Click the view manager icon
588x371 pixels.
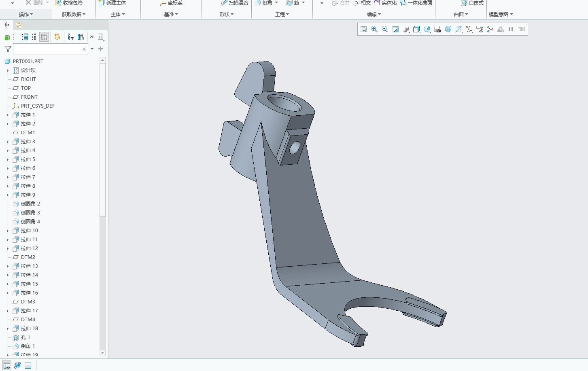click(427, 29)
